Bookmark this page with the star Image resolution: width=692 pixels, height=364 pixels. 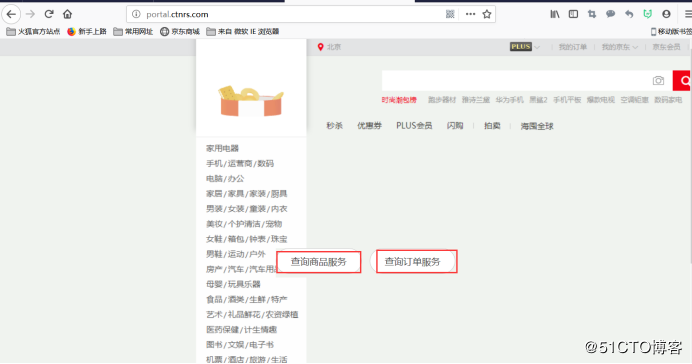[487, 14]
